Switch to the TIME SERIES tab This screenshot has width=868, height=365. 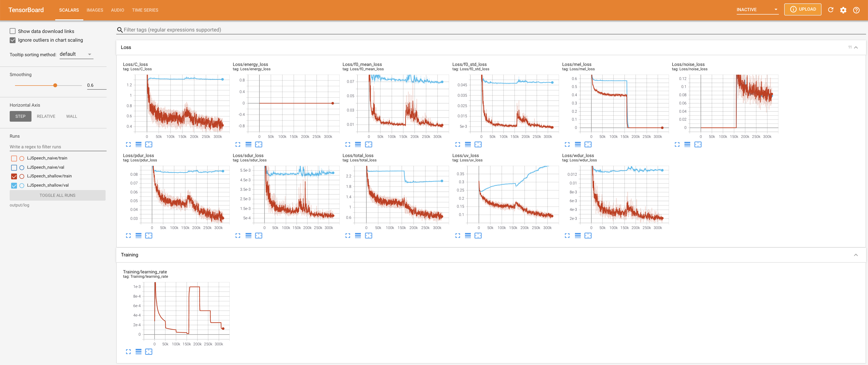click(x=145, y=10)
